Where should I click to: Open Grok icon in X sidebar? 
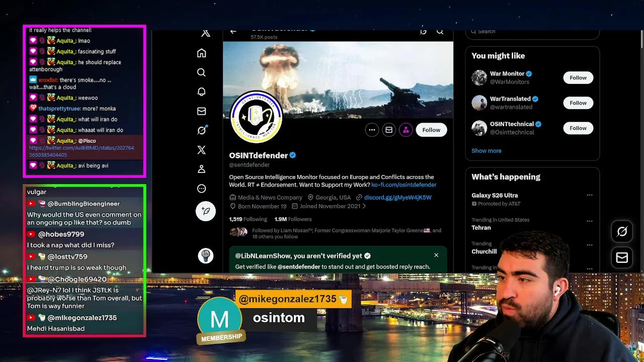tap(201, 130)
